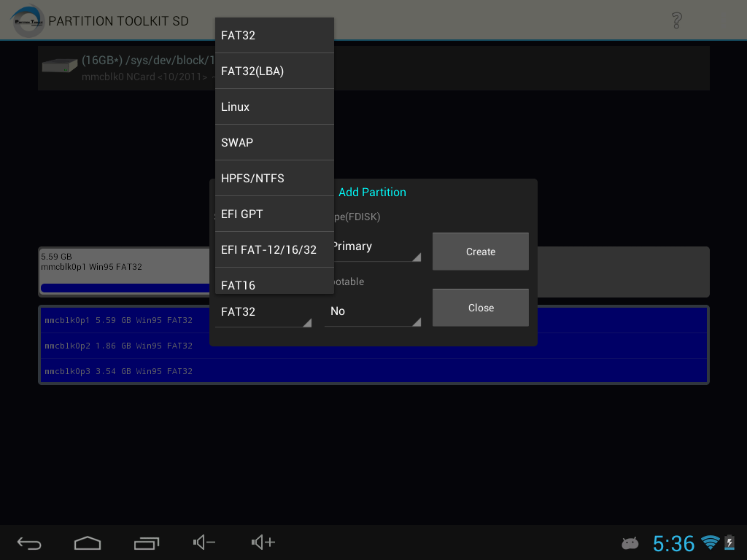The image size is (747, 560).
Task: Lower volume with the volume-down icon
Action: point(203,542)
